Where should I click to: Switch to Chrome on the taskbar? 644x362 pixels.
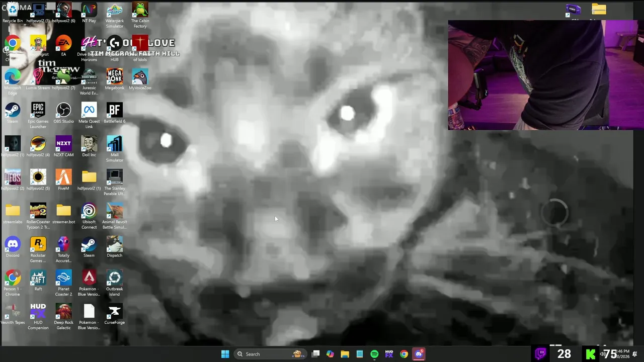(x=404, y=354)
